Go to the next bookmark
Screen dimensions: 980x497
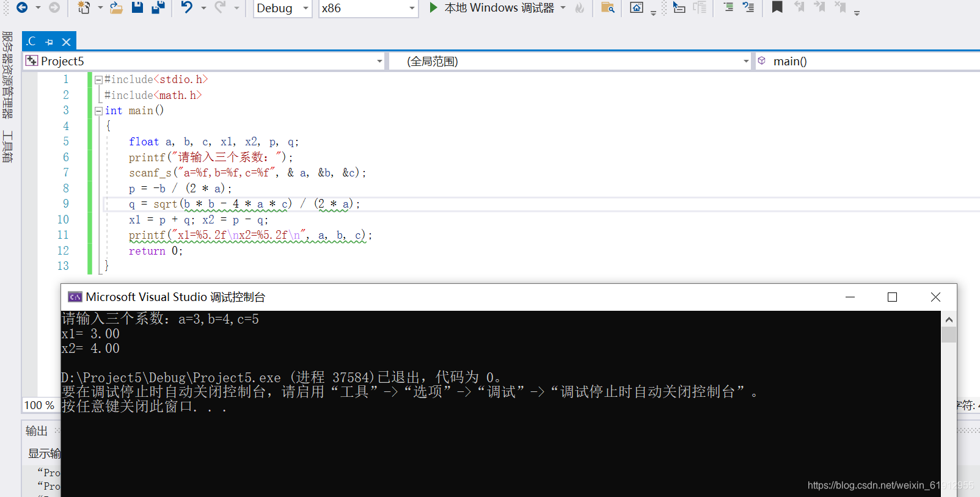[x=819, y=7]
